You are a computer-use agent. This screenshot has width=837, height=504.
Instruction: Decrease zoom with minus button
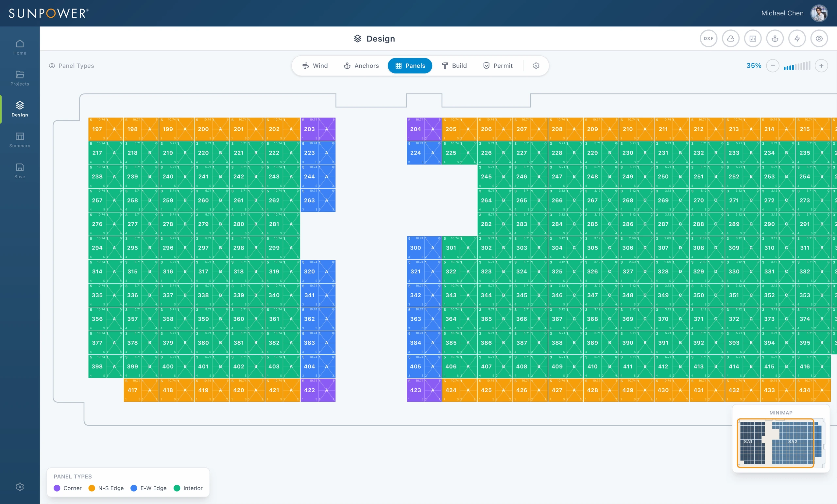coord(773,66)
